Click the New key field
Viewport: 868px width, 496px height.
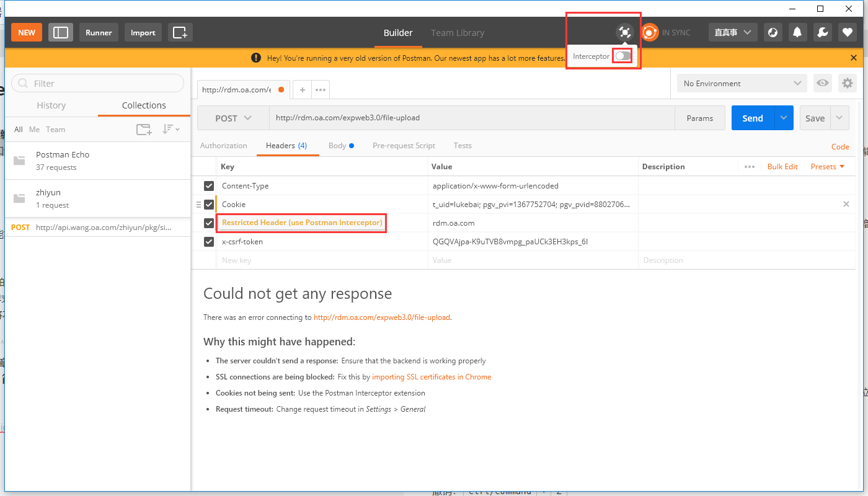pos(322,260)
